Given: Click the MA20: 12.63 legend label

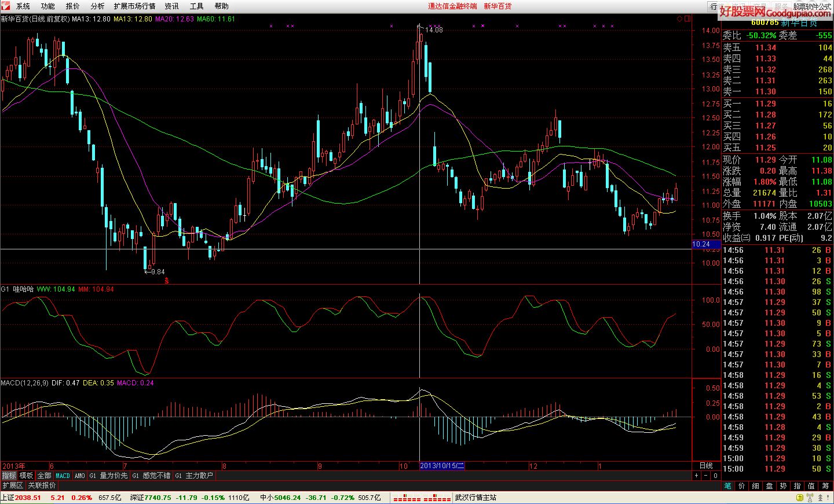Looking at the screenshot, I should click(x=175, y=19).
